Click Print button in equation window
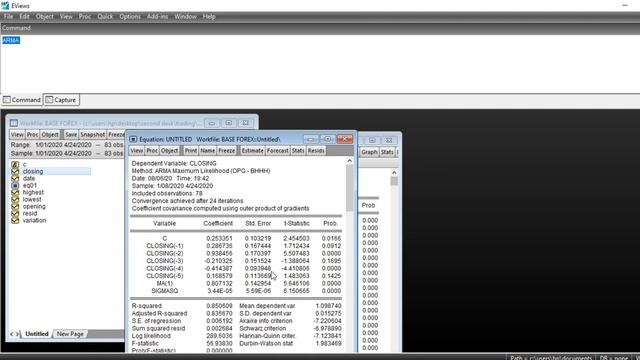Viewport: 640px width, 360px height. point(191,151)
